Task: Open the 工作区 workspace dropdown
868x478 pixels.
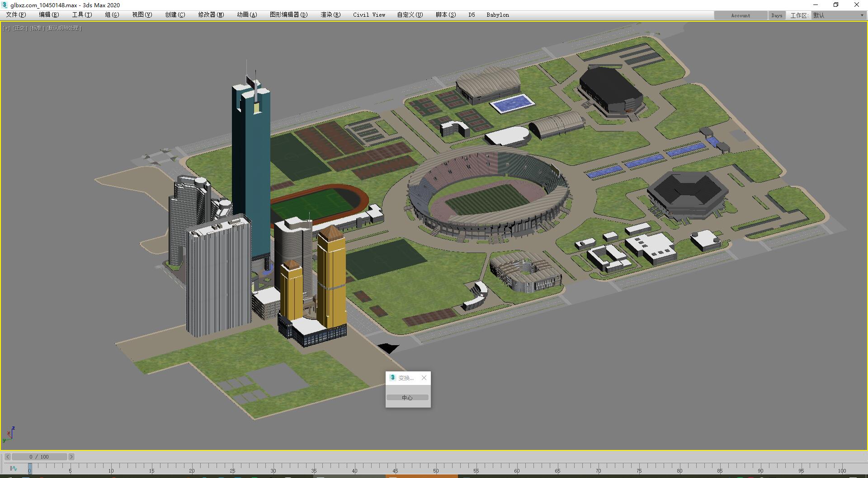Action: [x=838, y=15]
